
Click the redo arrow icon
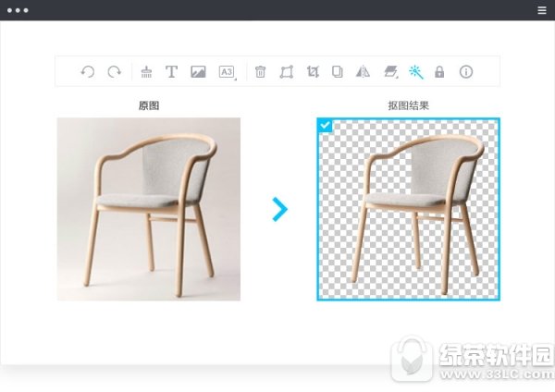point(115,72)
